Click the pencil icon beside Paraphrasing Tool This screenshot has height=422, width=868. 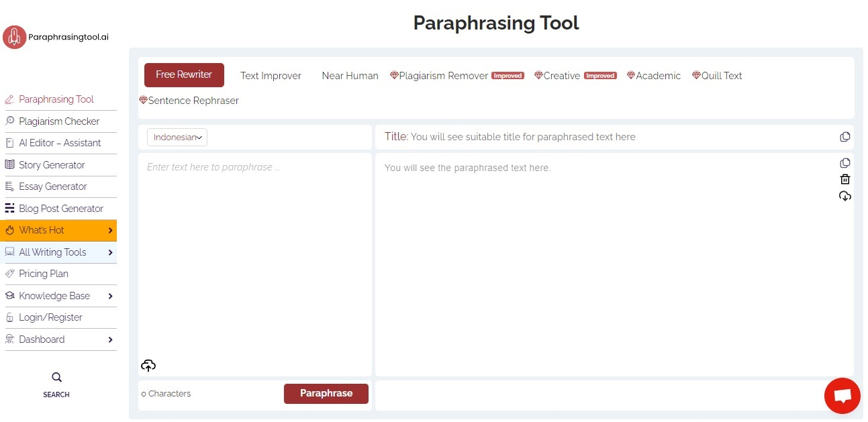[x=9, y=99]
